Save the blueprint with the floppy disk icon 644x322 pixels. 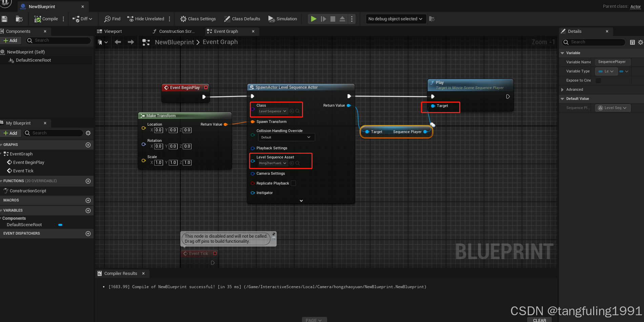(x=4, y=19)
